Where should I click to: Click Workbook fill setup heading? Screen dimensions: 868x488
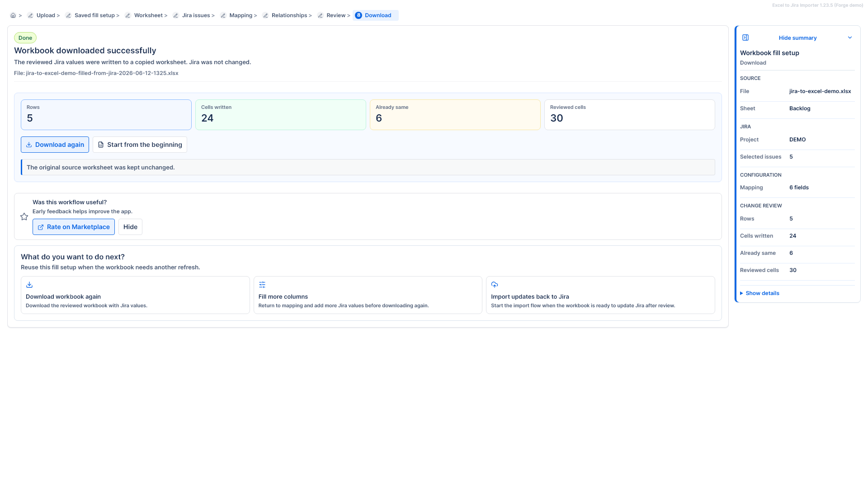[769, 53]
